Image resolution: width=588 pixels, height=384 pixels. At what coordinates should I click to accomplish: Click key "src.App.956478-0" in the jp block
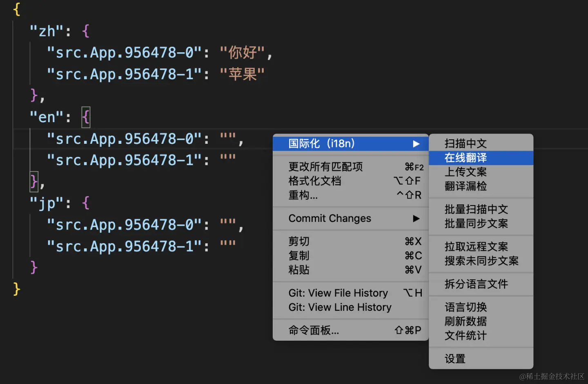(x=124, y=225)
